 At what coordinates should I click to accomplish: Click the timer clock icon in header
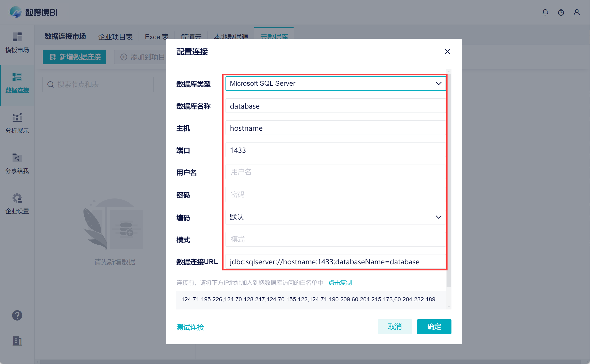561,12
